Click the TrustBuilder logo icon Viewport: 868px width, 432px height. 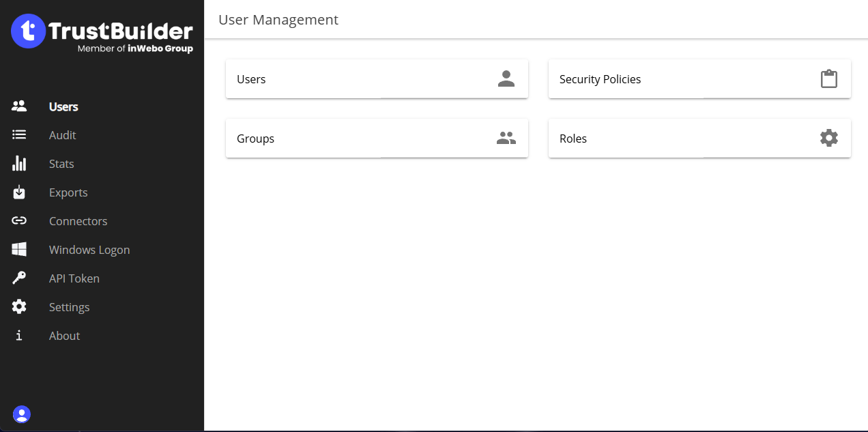(x=28, y=31)
